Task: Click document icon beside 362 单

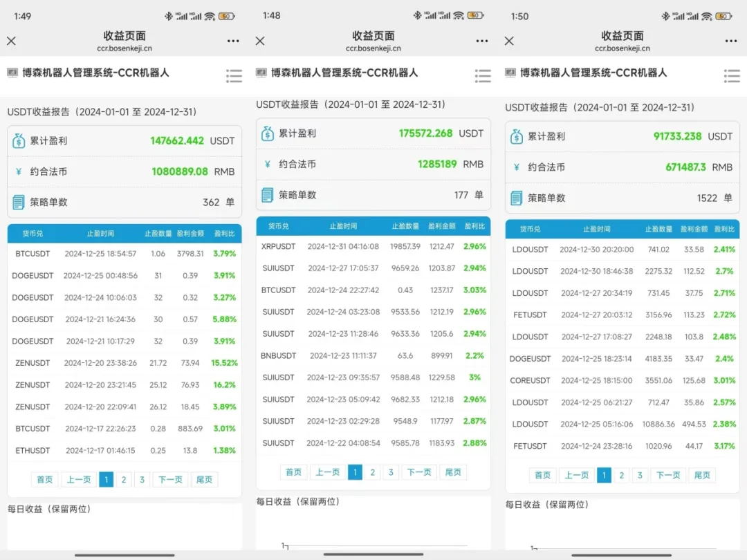Action: pyautogui.click(x=18, y=202)
